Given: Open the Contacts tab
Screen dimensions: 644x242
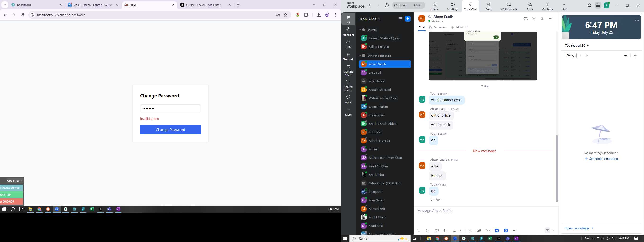Looking at the screenshot, I should click(547, 6).
